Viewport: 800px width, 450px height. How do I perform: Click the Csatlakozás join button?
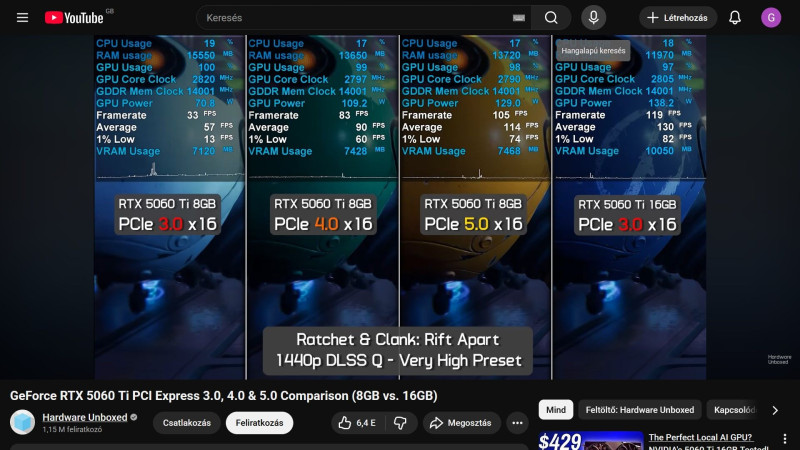point(186,423)
